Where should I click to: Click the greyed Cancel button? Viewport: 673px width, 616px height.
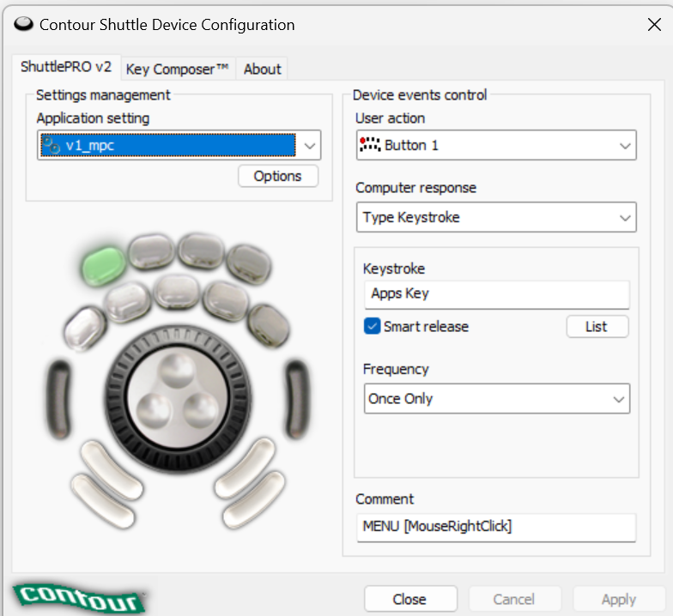[514, 599]
